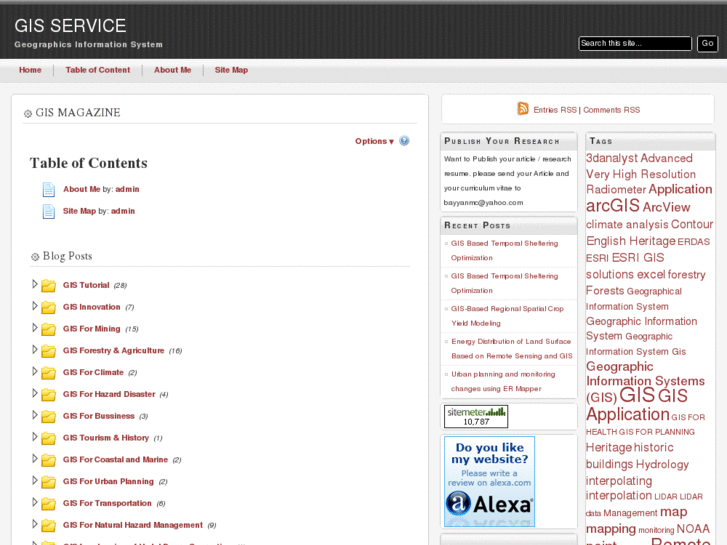Expand the GIS For Mining category
The height and width of the screenshot is (545, 727).
click(34, 327)
